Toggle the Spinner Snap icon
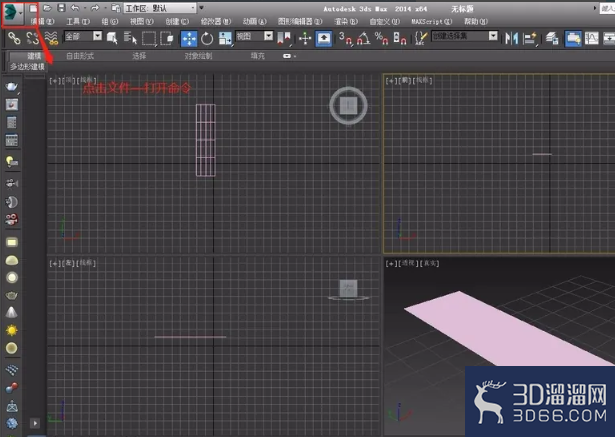Image resolution: width=615 pixels, height=437 pixels. tap(399, 38)
